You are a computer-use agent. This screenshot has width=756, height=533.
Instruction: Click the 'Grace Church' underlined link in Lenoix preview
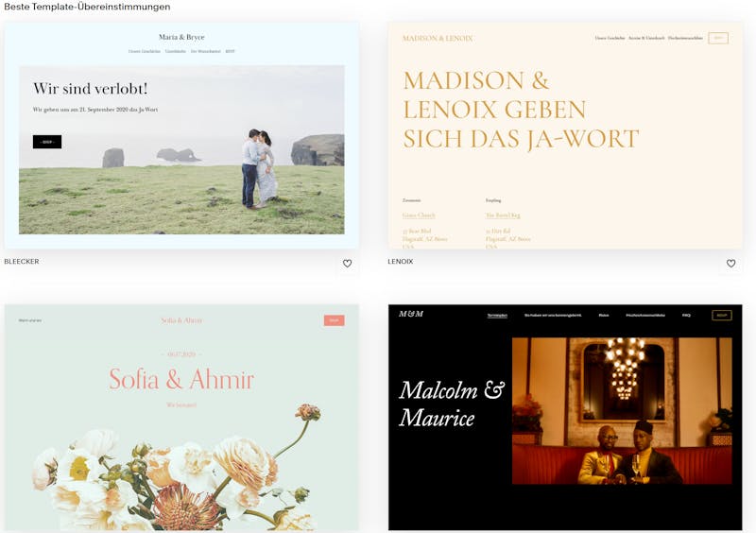point(419,215)
